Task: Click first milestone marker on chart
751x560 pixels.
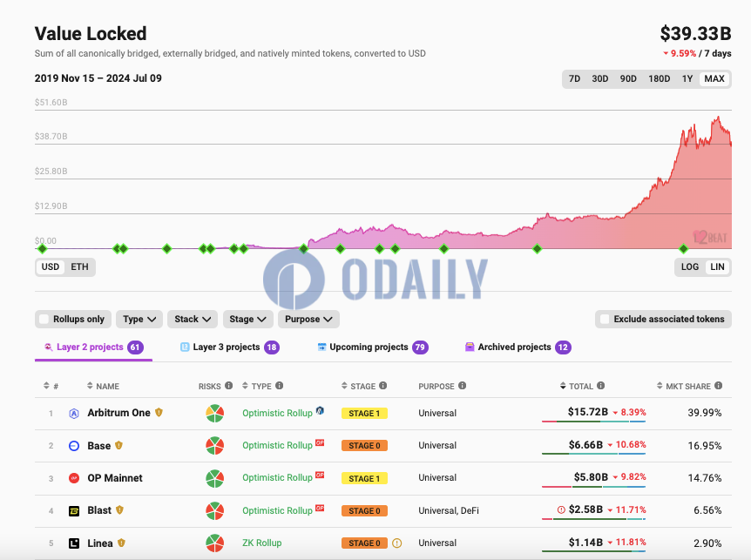Action: [x=42, y=249]
